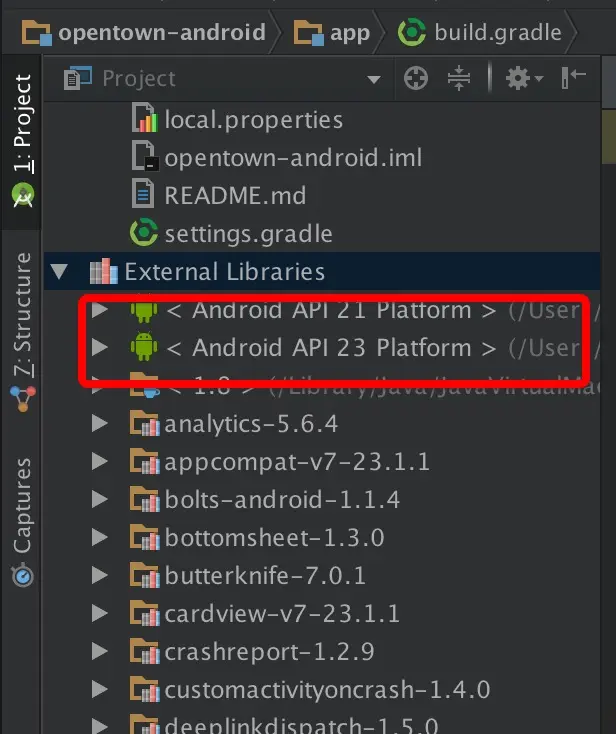Click the build.gradle breadcrumb Gradle icon

pyautogui.click(x=412, y=32)
